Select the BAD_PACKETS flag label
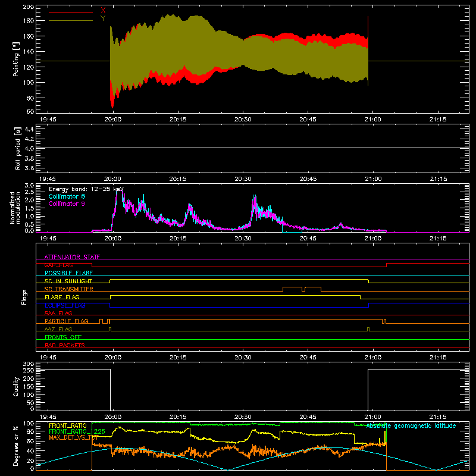476x476 pixels. coord(65,345)
